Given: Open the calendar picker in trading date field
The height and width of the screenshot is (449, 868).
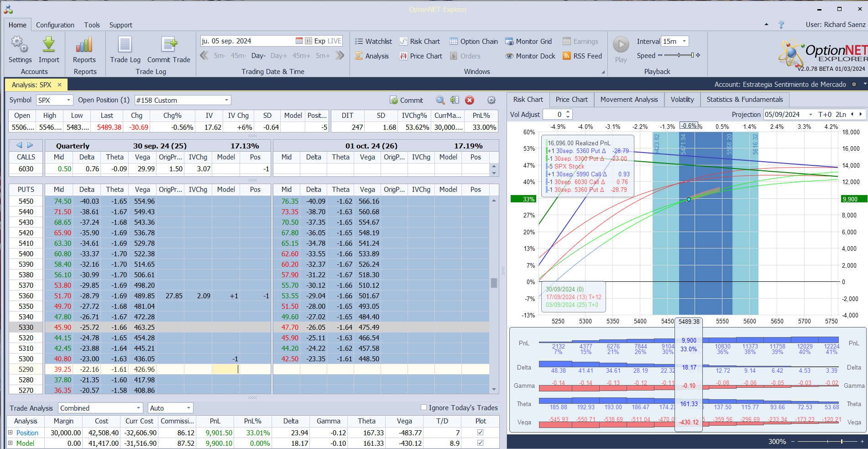Looking at the screenshot, I should click(299, 41).
